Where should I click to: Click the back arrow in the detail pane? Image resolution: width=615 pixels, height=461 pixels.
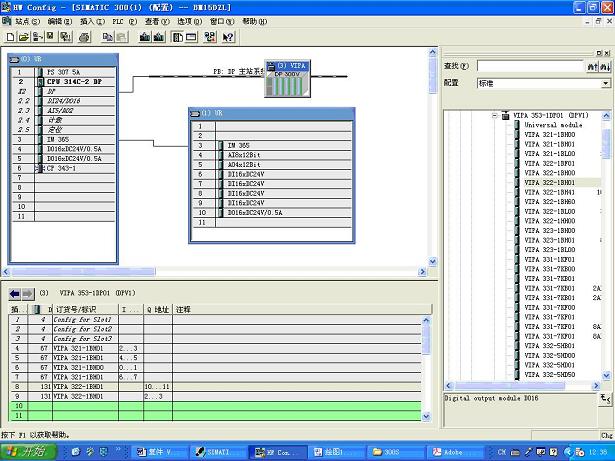click(15, 293)
